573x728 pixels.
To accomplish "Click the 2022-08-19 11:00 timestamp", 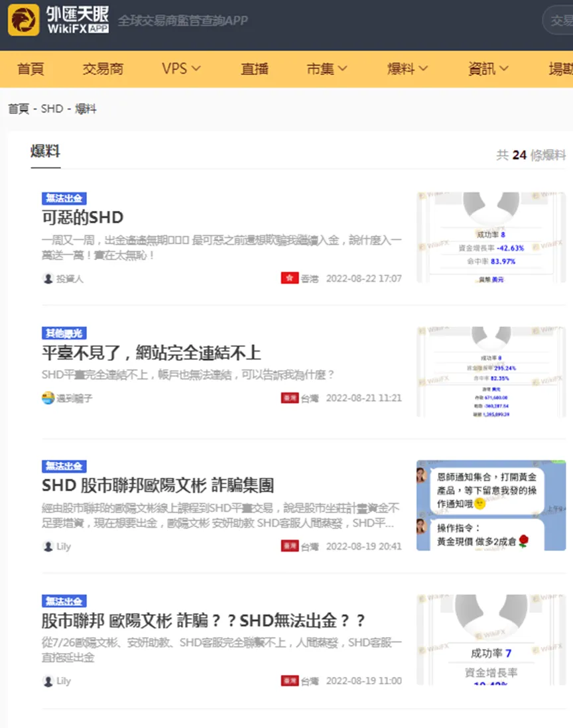I will pyautogui.click(x=363, y=681).
